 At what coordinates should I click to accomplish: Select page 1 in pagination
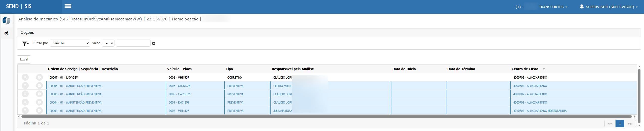tap(620, 123)
